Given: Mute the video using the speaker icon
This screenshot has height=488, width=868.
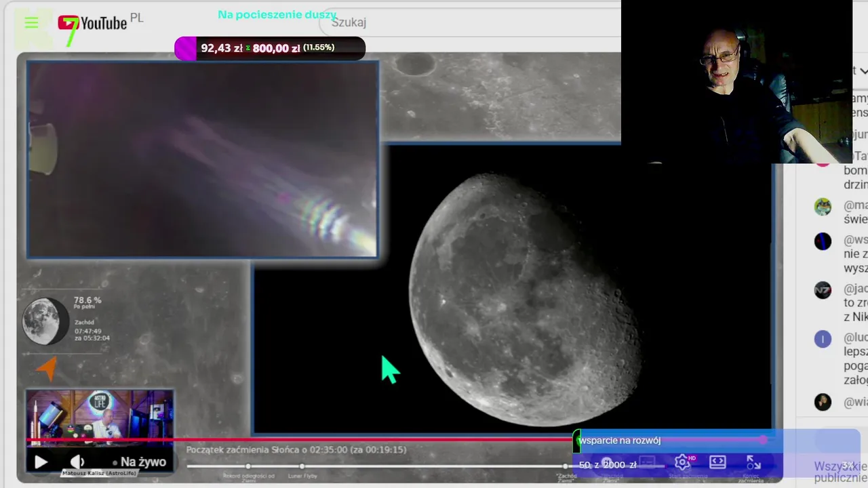Looking at the screenshot, I should (78, 462).
